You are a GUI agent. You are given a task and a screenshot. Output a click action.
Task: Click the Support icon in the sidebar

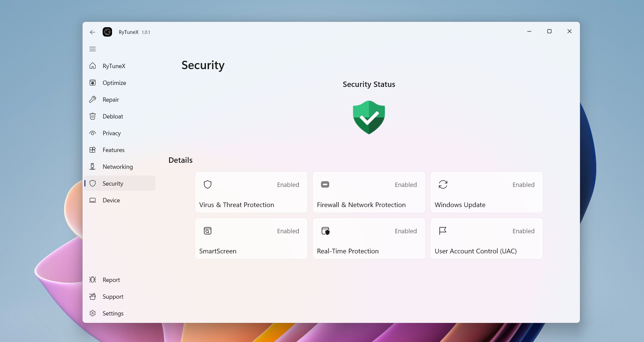point(93,296)
